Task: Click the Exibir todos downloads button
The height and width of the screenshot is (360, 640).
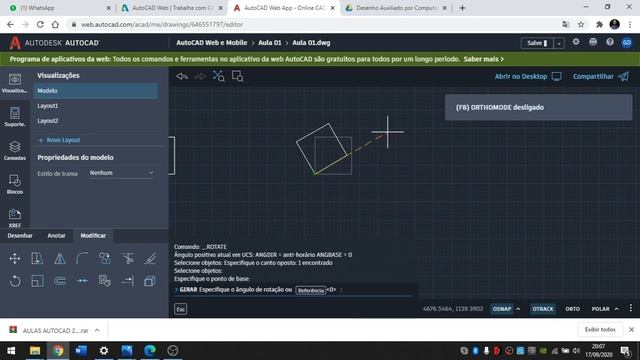Action: pos(600,329)
